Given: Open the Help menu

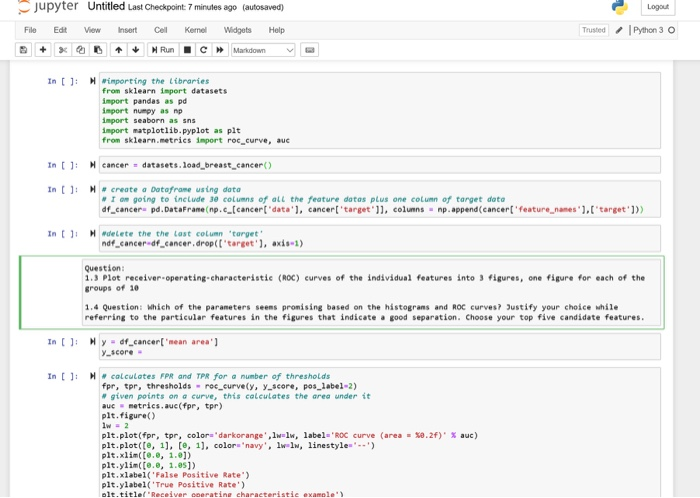Looking at the screenshot, I should [x=276, y=30].
